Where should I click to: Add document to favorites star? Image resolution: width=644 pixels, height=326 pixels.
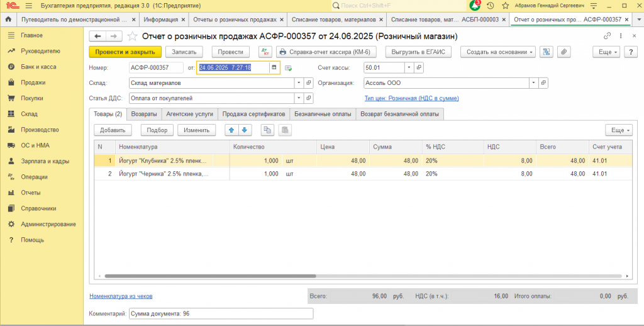(132, 36)
